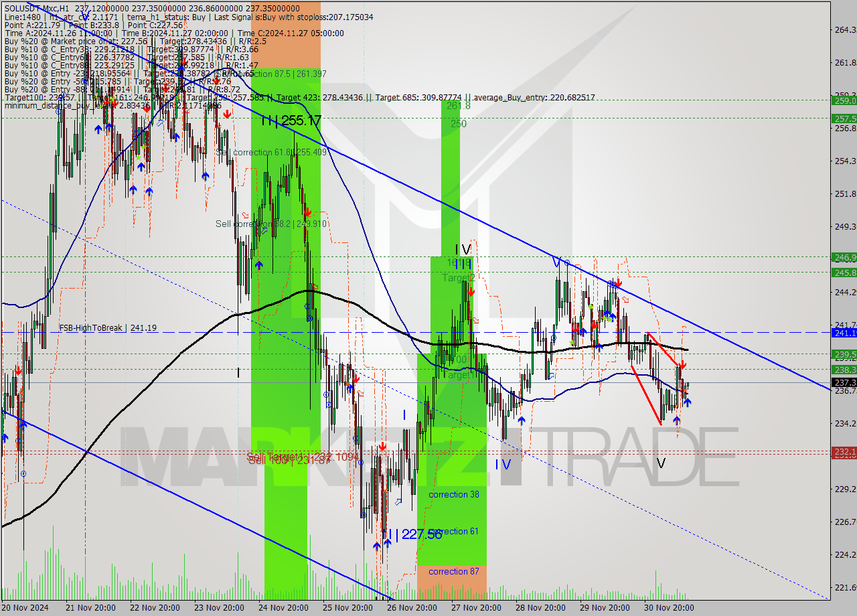
Task: Click the '26 Nov 20:00' time label
Action: (x=413, y=608)
